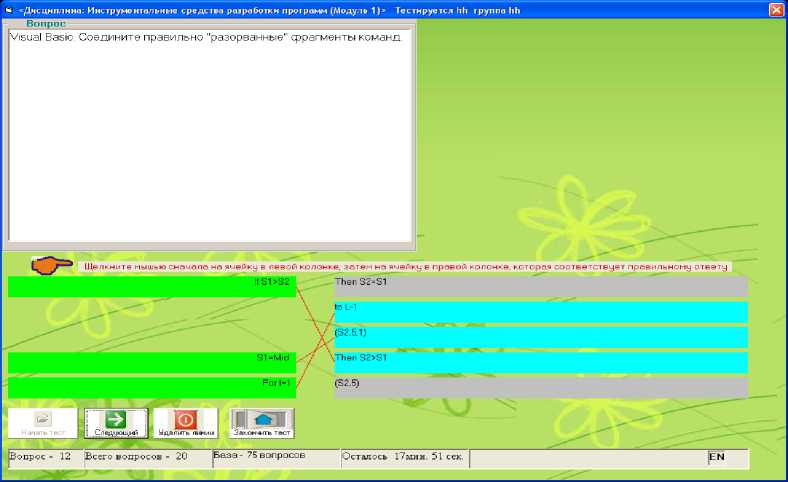Click the "Всего вопросов - 20" status field
788x482 pixels.
pyautogui.click(x=148, y=458)
